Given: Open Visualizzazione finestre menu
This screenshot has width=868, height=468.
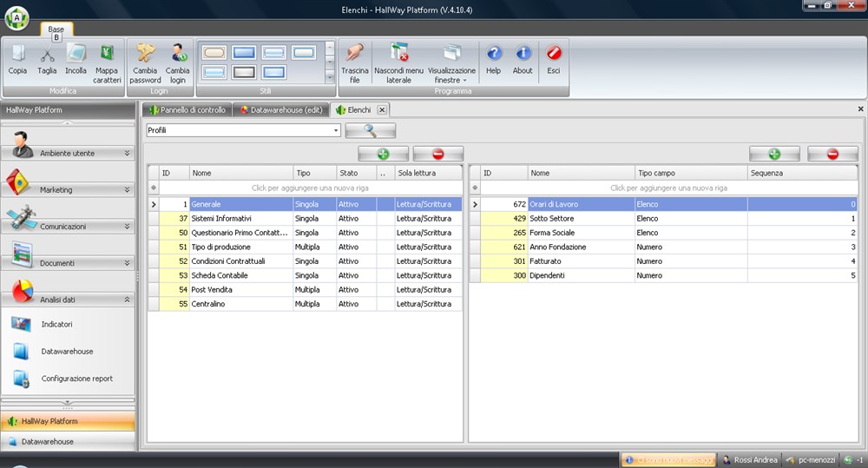Looking at the screenshot, I should (x=451, y=63).
